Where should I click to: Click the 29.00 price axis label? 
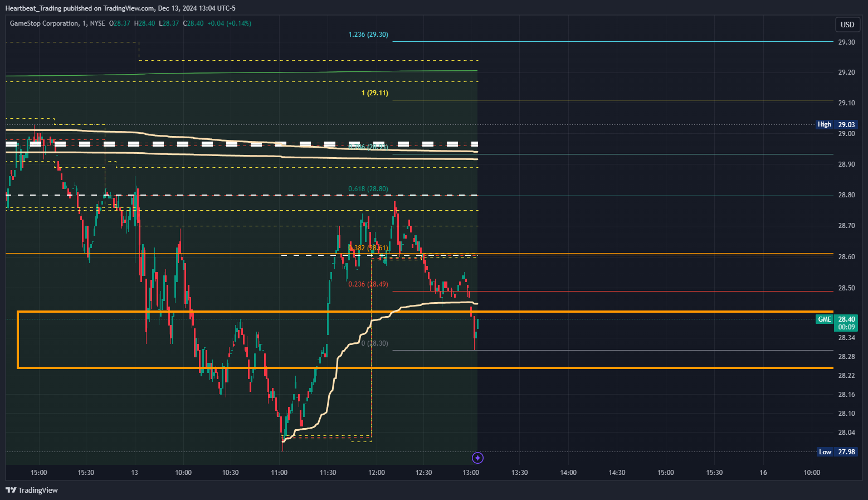[x=846, y=134]
